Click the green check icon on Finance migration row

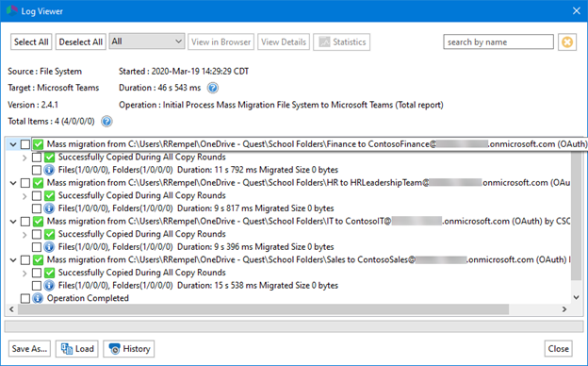[x=38, y=144]
